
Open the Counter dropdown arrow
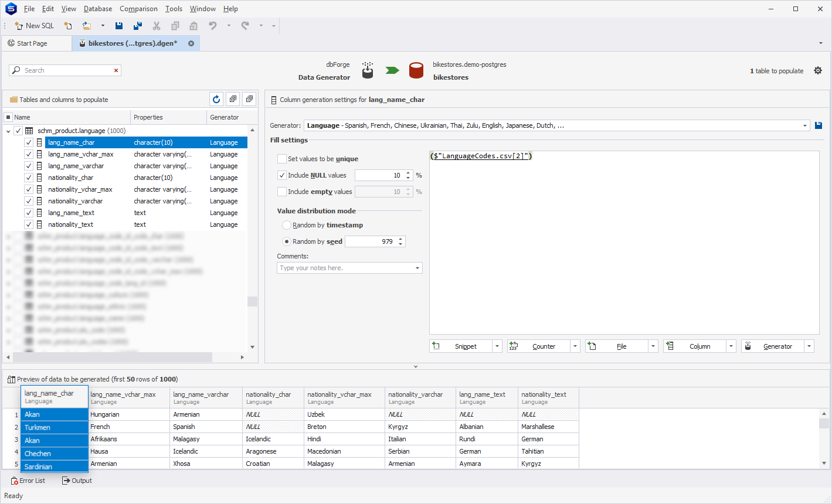(575, 346)
